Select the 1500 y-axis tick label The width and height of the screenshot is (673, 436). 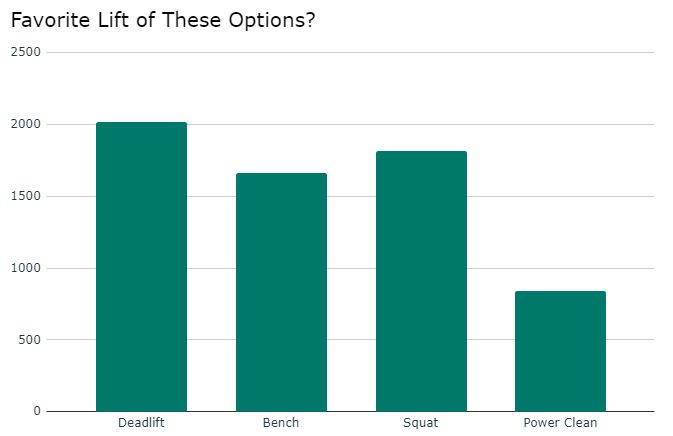pos(25,196)
